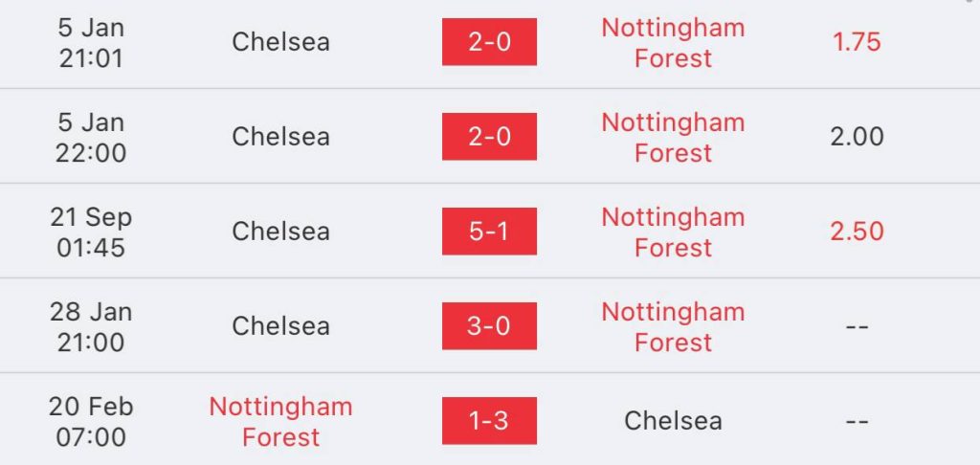
Task: Select the 1.75 odds value
Action: click(x=857, y=42)
